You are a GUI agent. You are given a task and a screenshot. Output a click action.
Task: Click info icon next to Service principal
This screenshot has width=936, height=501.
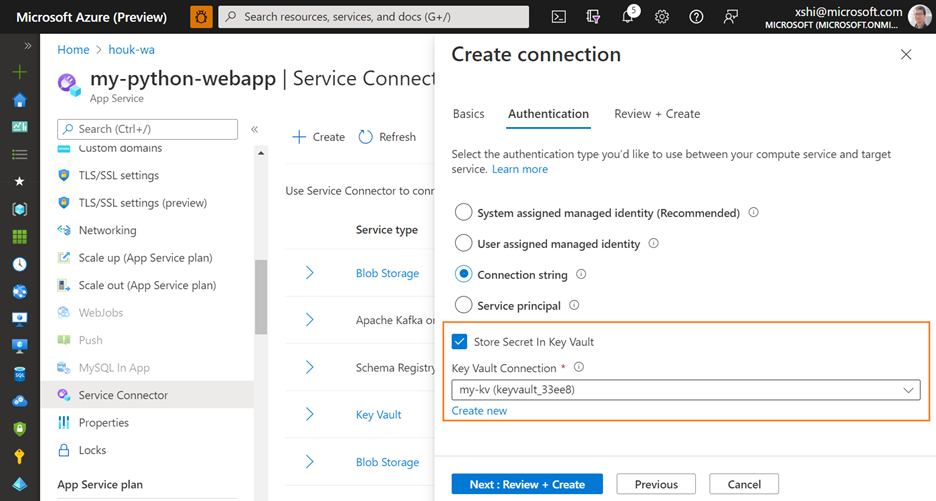574,305
